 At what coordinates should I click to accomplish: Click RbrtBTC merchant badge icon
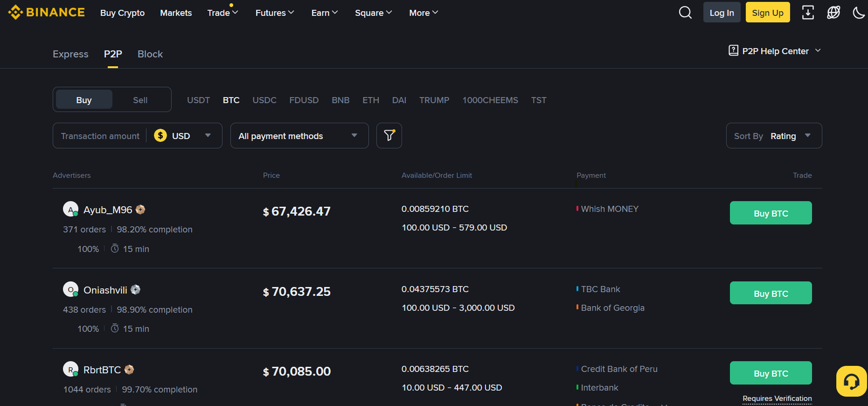[129, 370]
